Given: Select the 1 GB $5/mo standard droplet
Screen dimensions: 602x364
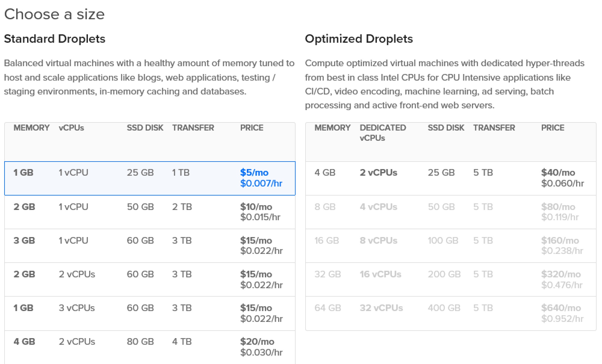Looking at the screenshot, I should [x=150, y=178].
